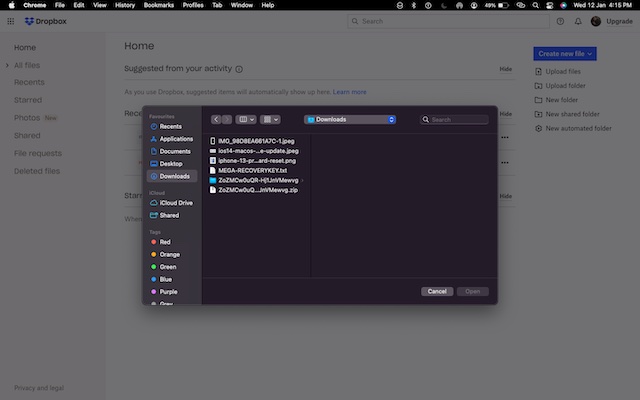Click the Learn more link
Screen dimensions: 640x400
coord(349,92)
